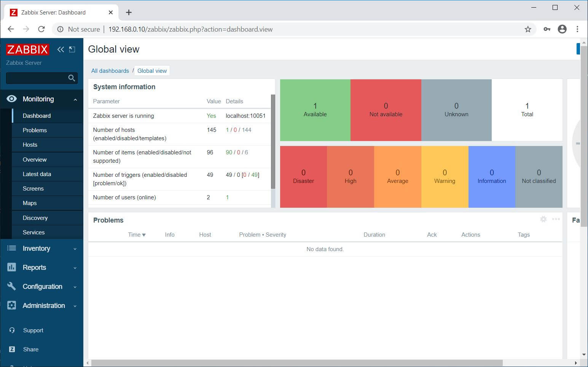
Task: Open Hosts in Monitoring menu
Action: (x=48, y=145)
